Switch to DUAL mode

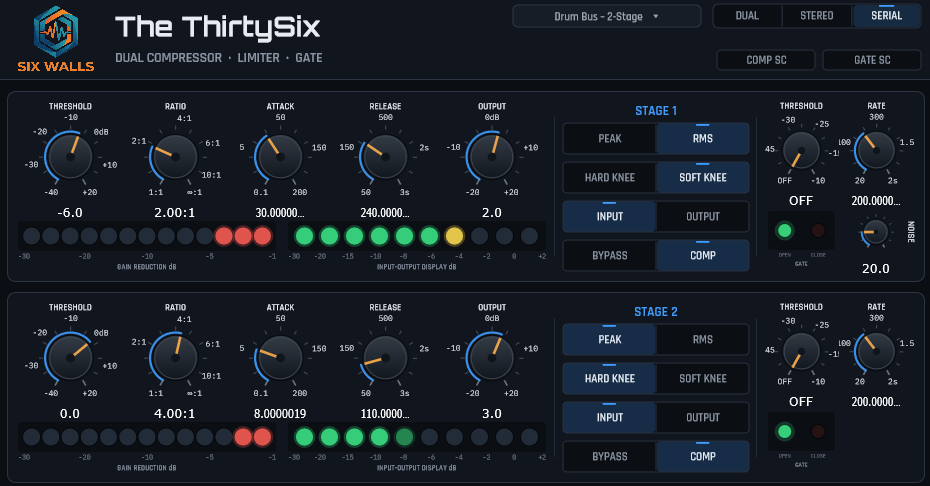(747, 16)
